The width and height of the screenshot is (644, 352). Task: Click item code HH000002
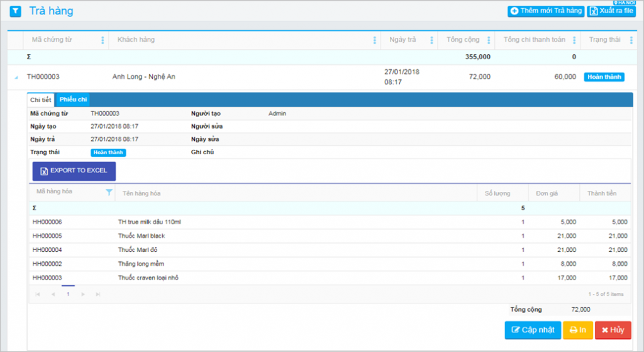47,264
